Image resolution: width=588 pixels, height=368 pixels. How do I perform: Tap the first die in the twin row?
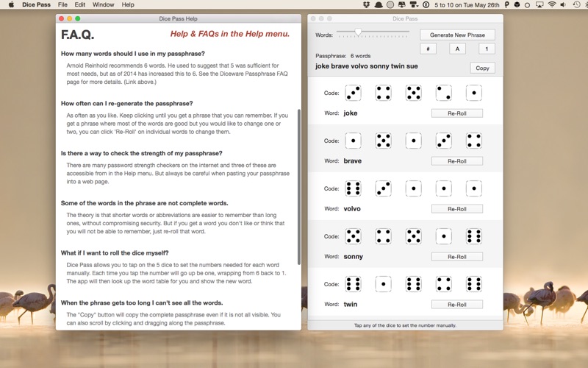[x=353, y=284]
